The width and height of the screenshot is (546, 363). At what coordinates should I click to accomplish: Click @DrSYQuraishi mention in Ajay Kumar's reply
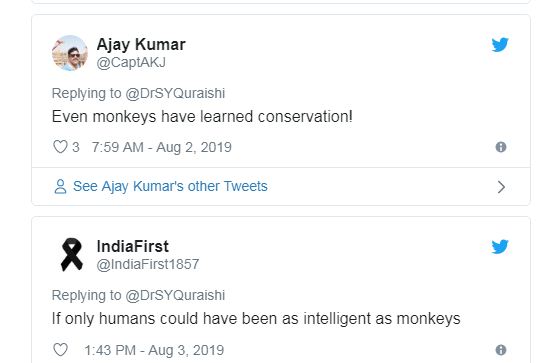click(x=175, y=93)
